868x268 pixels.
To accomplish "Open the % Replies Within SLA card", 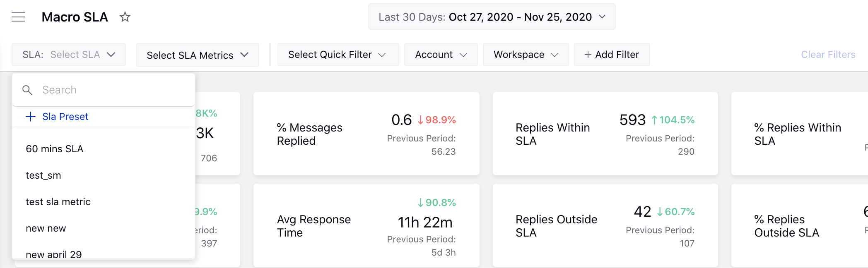I will click(x=800, y=134).
